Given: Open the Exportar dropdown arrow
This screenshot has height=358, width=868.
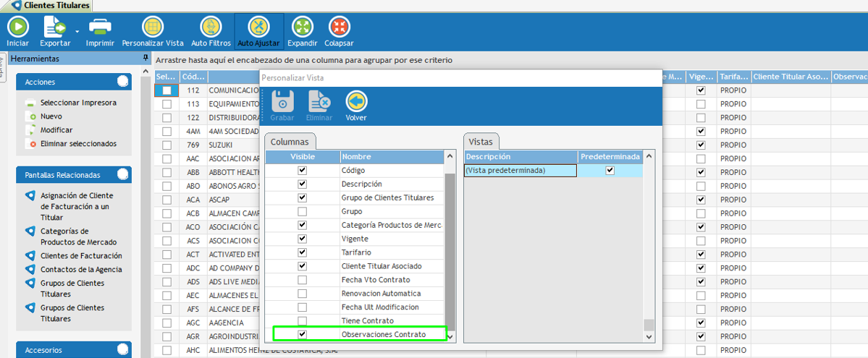Looking at the screenshot, I should pyautogui.click(x=76, y=31).
